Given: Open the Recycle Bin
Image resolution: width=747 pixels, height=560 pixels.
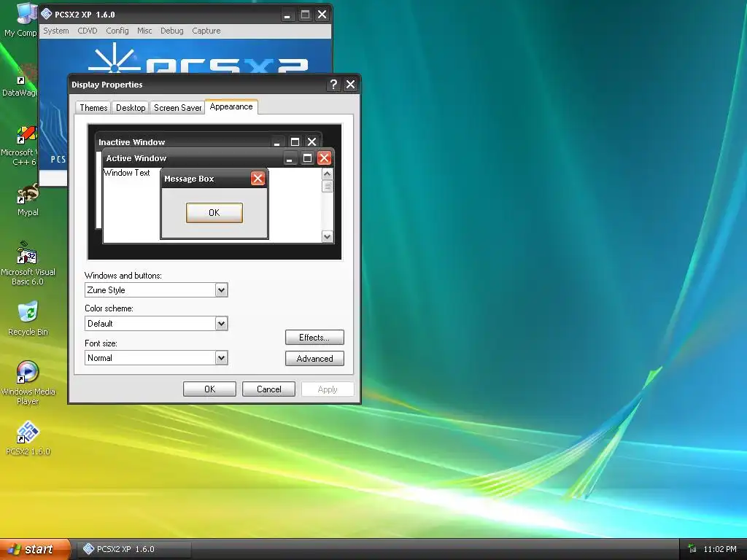Looking at the screenshot, I should pyautogui.click(x=28, y=318).
